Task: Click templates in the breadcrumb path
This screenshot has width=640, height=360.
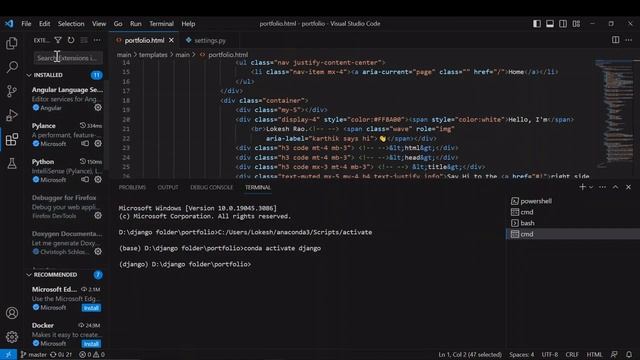Action: pyautogui.click(x=153, y=55)
